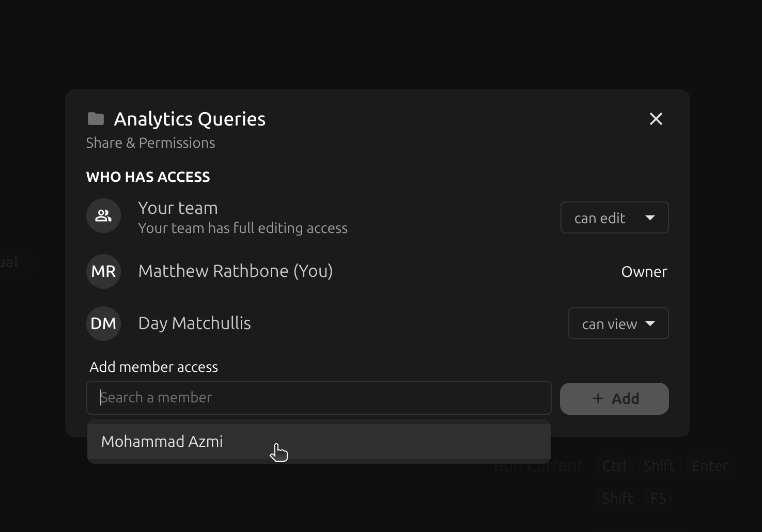The image size is (762, 532).
Task: Click the MR avatar circle
Action: 103,271
